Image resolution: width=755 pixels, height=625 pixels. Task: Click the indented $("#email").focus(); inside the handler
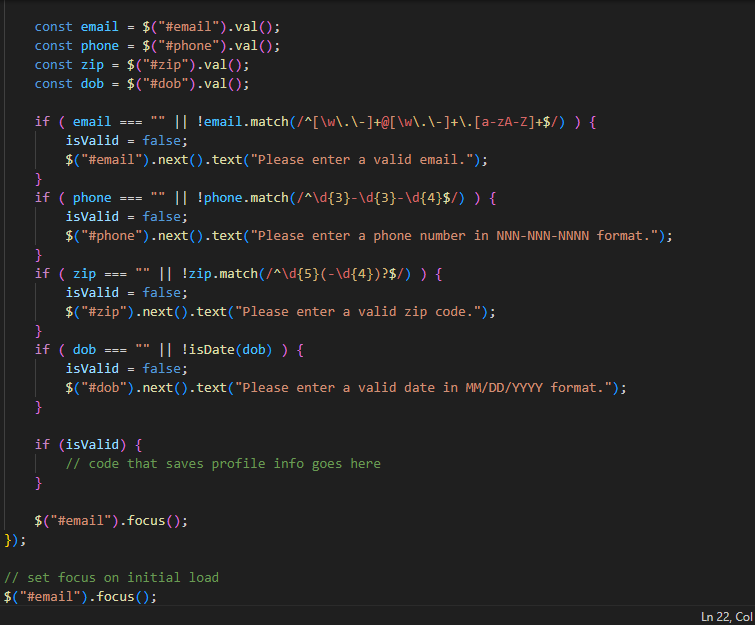pos(111,521)
